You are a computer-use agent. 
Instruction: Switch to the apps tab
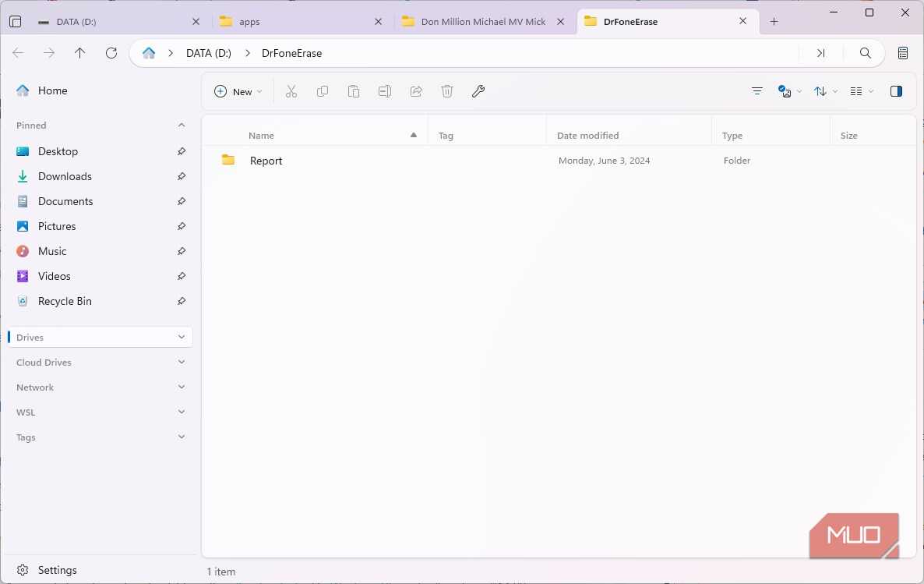click(301, 22)
